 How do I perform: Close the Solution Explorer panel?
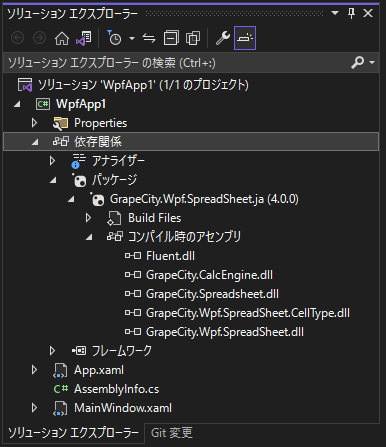(368, 13)
